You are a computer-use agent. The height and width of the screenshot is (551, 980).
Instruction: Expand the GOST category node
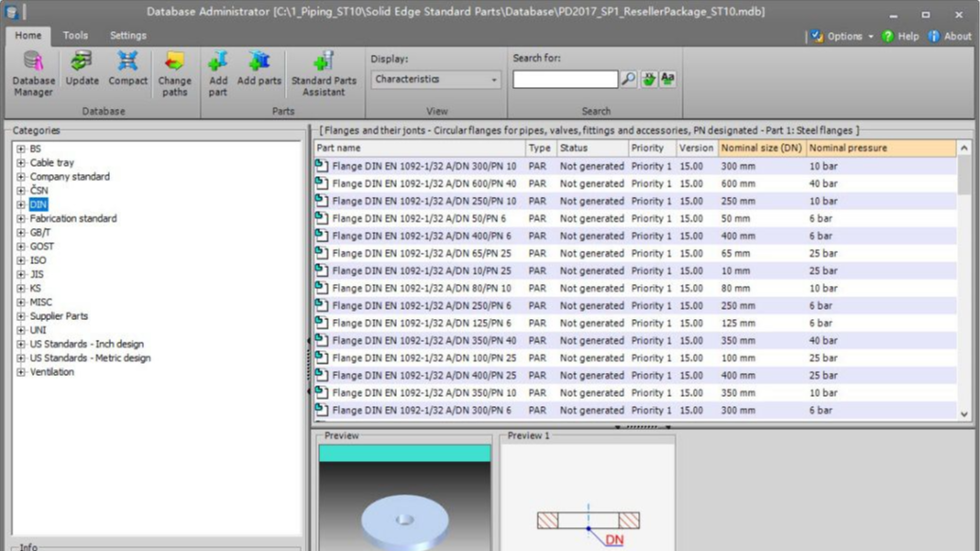[x=21, y=246]
